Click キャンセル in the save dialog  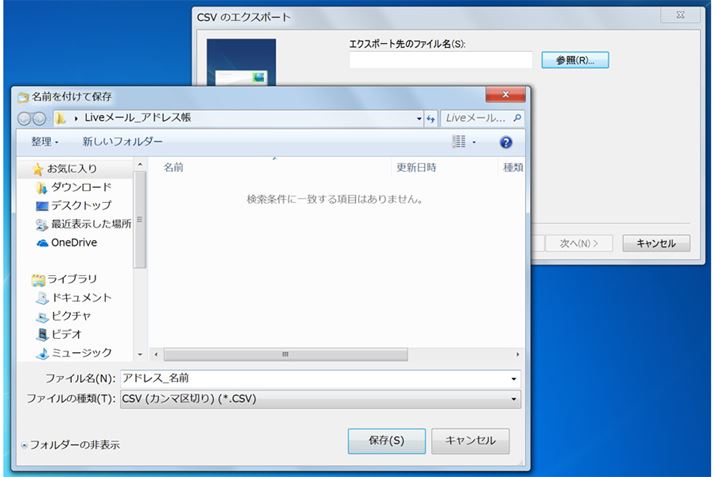point(471,441)
